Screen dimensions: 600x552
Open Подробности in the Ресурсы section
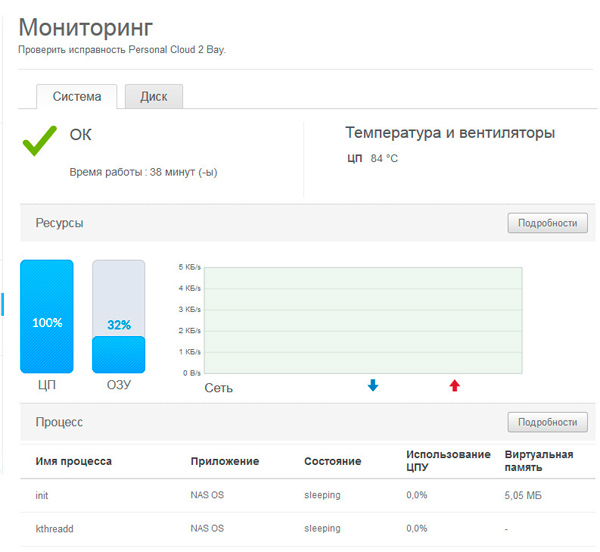point(547,223)
